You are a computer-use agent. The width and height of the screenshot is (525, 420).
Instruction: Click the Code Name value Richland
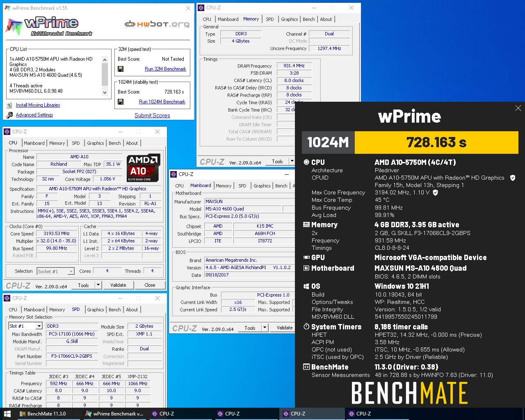59,164
